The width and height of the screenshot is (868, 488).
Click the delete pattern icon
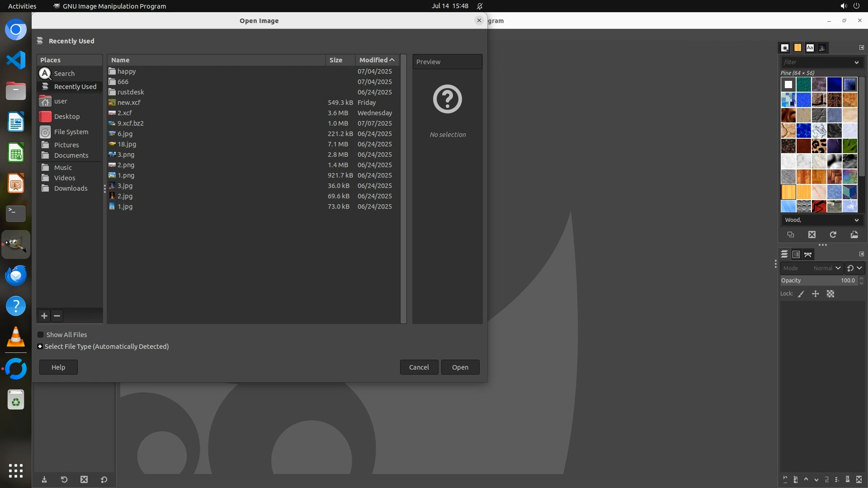[x=812, y=235]
